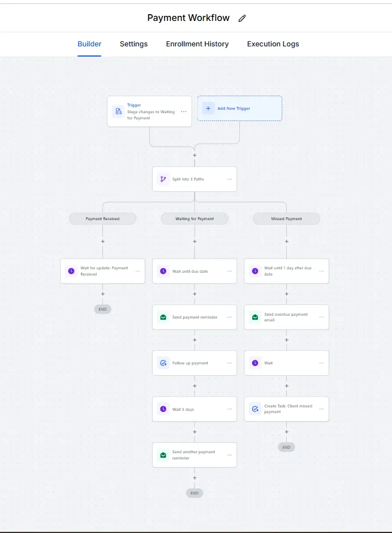Screen dimensions: 392x533
Task: Click the task icon on Follow up payment
Action: tap(163, 363)
